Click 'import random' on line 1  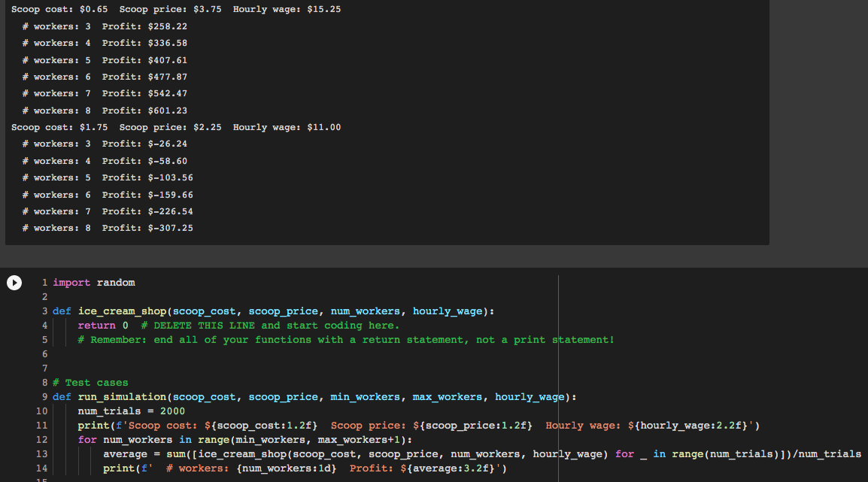point(93,283)
